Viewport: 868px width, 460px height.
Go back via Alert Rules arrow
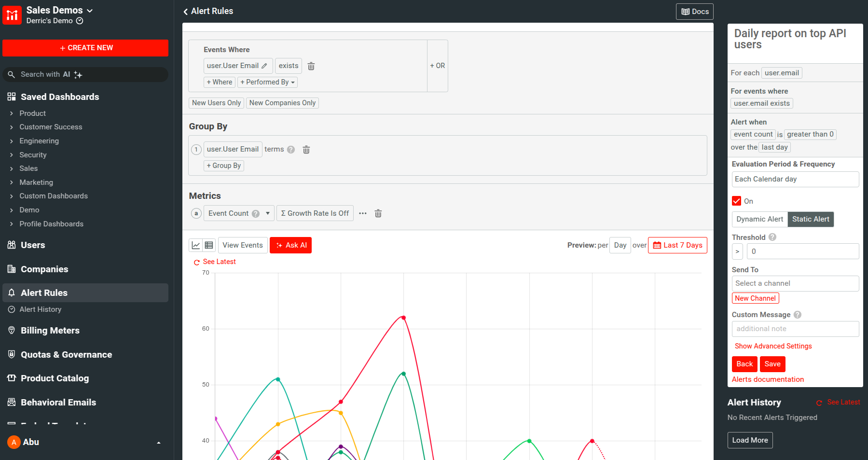186,12
